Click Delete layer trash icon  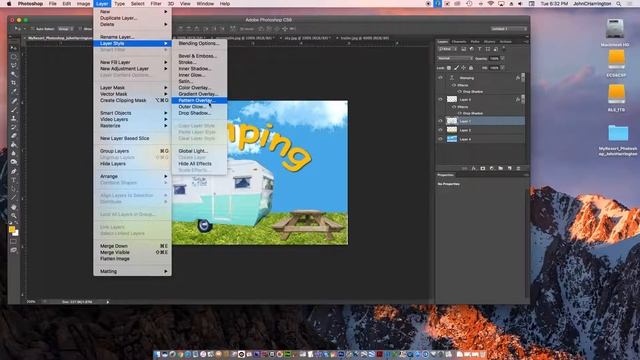click(x=518, y=168)
